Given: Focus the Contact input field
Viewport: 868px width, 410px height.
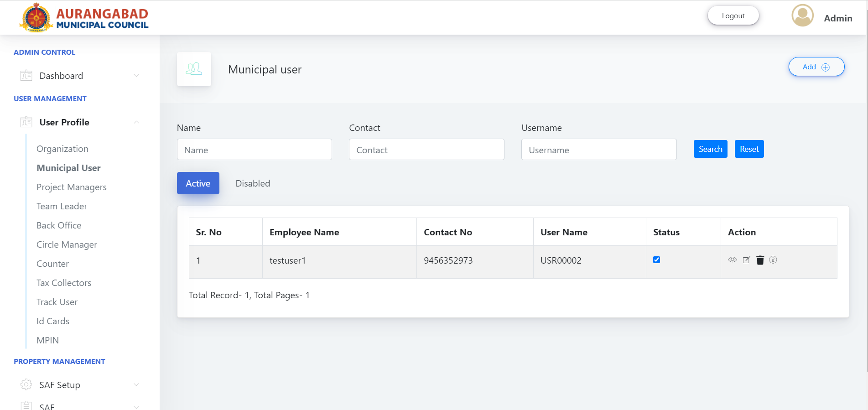Looking at the screenshot, I should (x=426, y=150).
